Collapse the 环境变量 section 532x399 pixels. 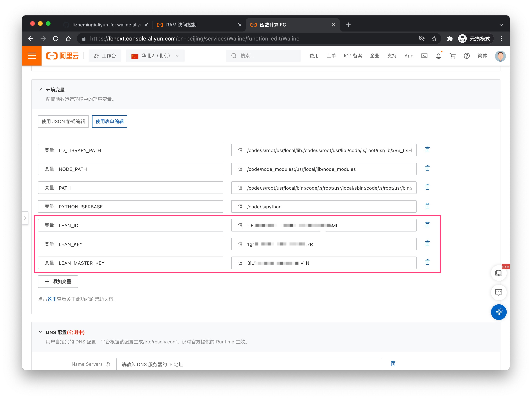[40, 89]
